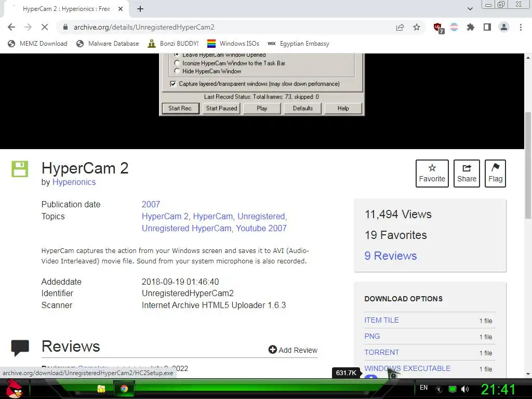Click the 21:41 taskbar clock
This screenshot has height=399, width=532.
tap(498, 389)
